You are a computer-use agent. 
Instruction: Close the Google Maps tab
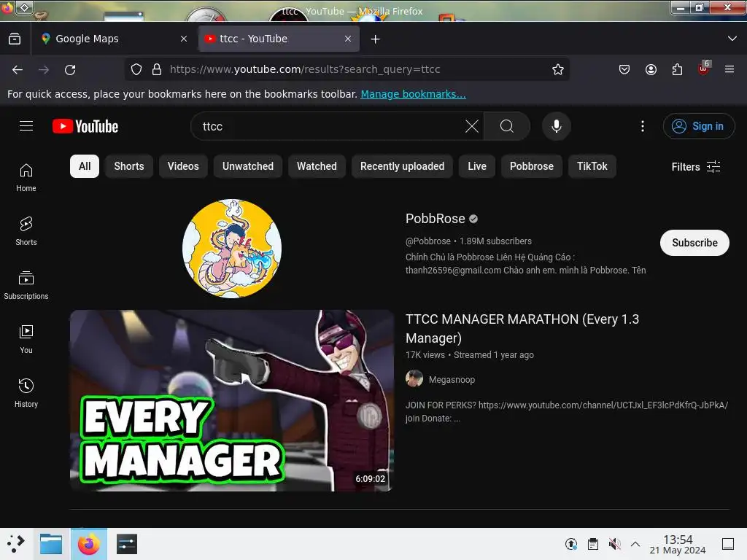point(184,39)
